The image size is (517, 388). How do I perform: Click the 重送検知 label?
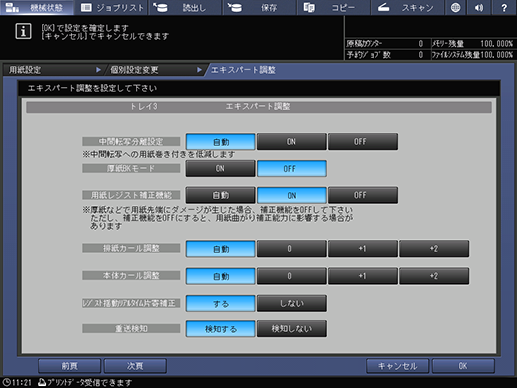[131, 329]
